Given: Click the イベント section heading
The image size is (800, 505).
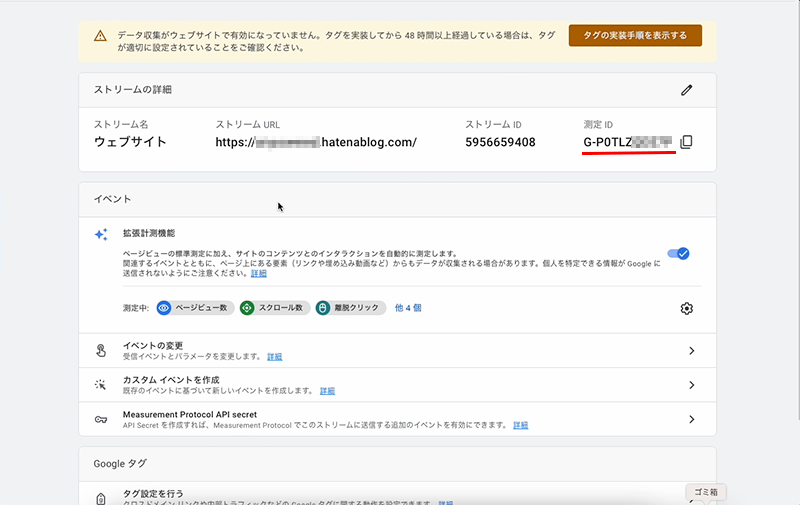Looking at the screenshot, I should pyautogui.click(x=112, y=199).
